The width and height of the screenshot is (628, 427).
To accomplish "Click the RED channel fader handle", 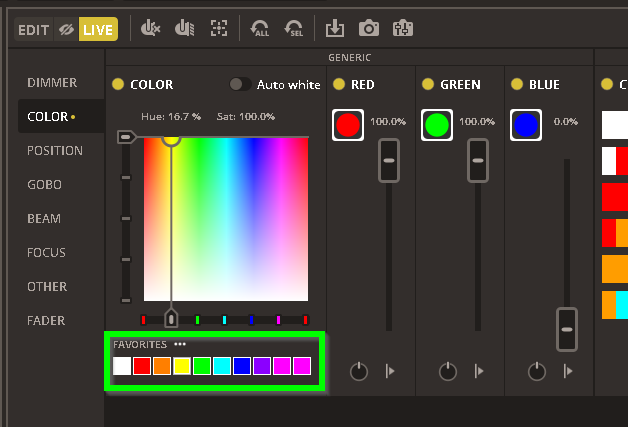I will [x=389, y=161].
